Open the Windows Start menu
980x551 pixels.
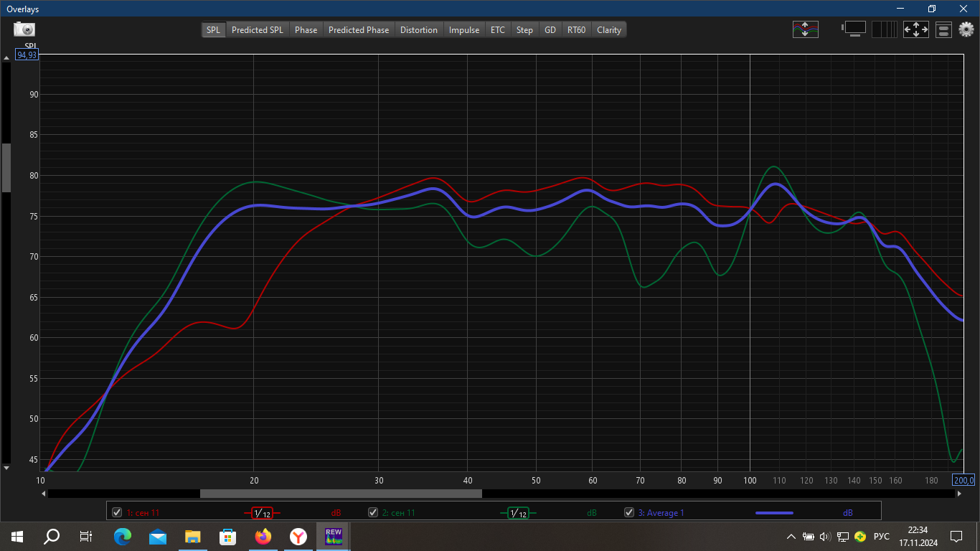(17, 536)
